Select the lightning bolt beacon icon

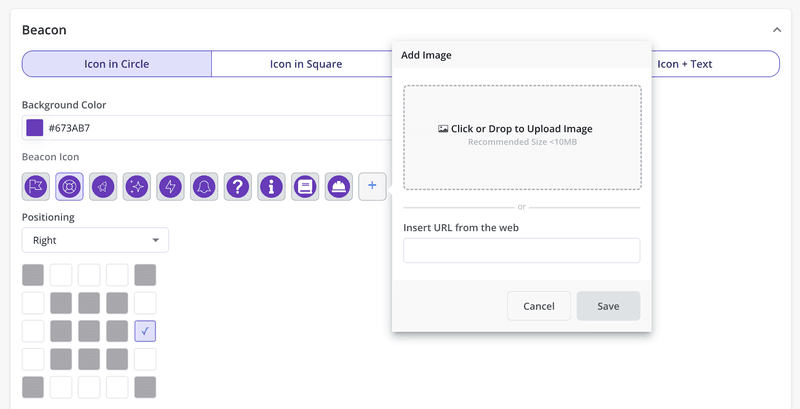170,186
